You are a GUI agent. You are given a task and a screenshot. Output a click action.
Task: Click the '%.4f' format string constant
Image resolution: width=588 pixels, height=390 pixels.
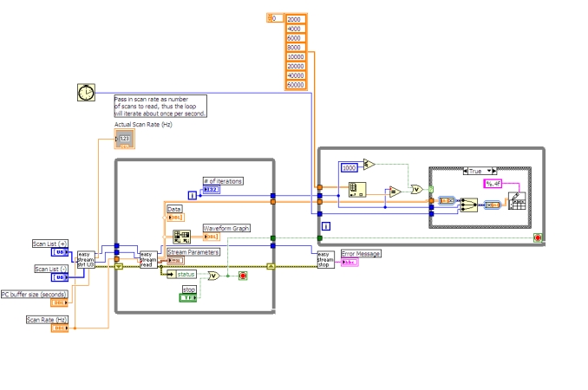493,184
